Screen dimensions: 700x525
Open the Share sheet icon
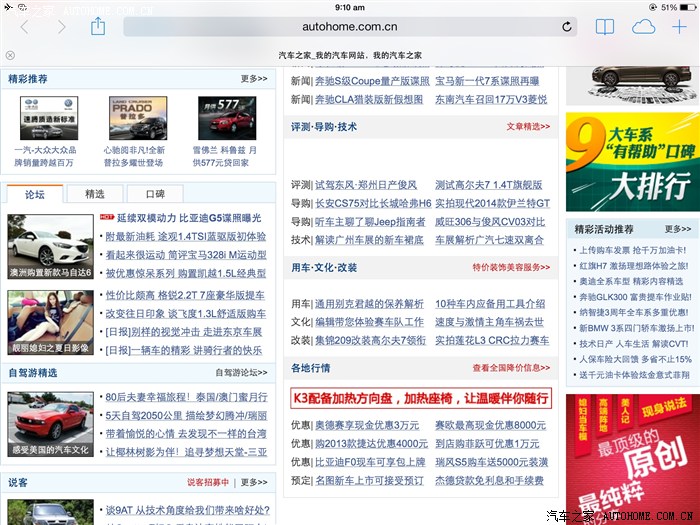pos(98,26)
